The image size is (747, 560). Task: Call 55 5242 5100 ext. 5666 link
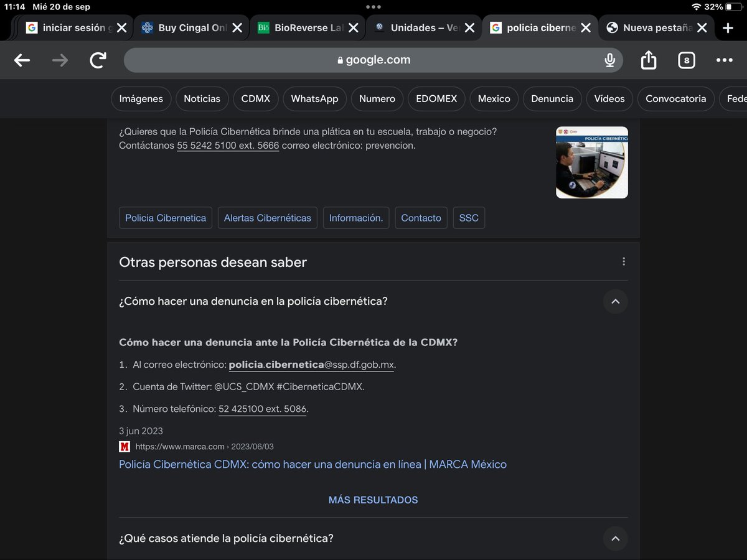(228, 146)
